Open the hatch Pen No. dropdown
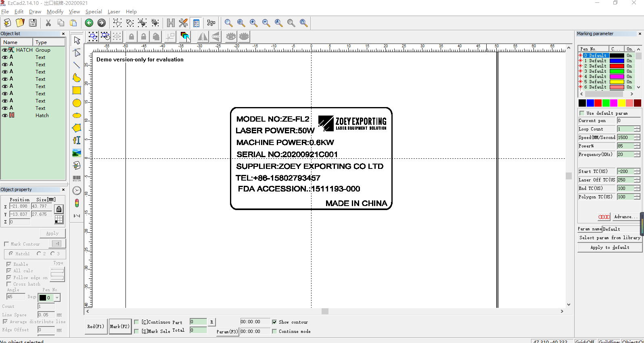This screenshot has width=644, height=343. pos(57,298)
